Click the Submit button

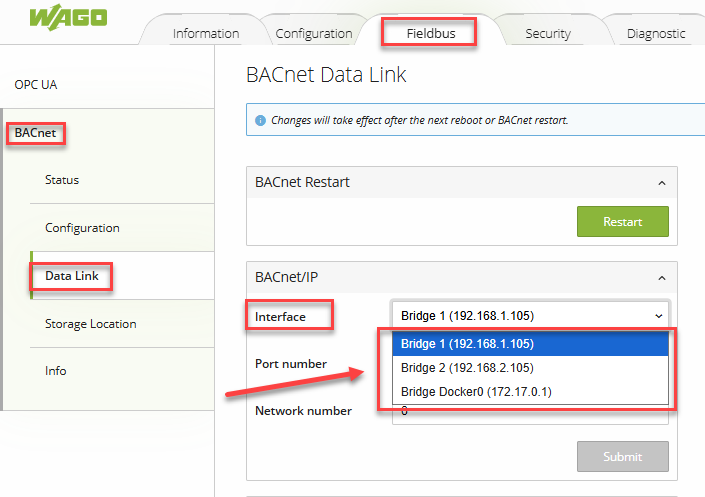click(x=623, y=457)
